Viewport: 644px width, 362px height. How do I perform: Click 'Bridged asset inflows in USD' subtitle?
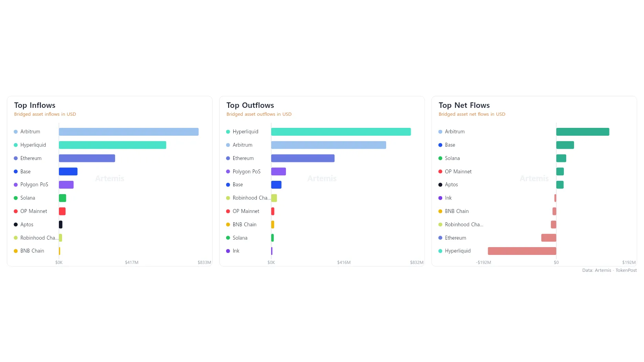(45, 114)
